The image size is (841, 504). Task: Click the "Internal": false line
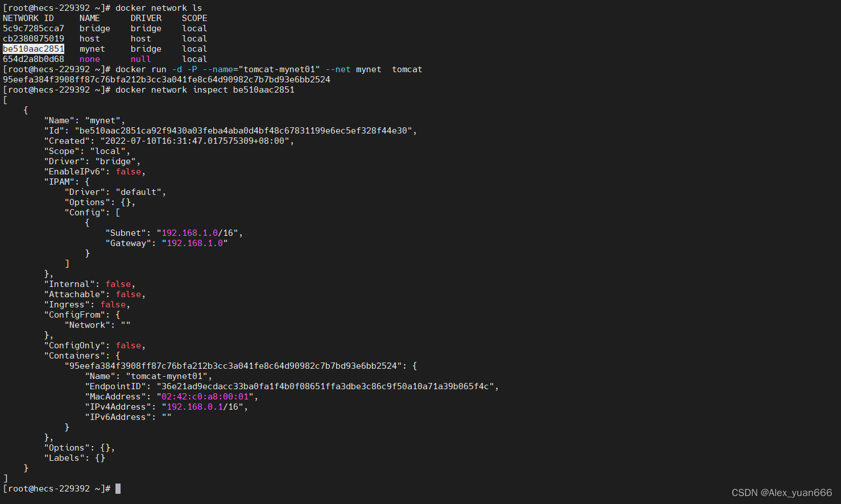point(90,284)
